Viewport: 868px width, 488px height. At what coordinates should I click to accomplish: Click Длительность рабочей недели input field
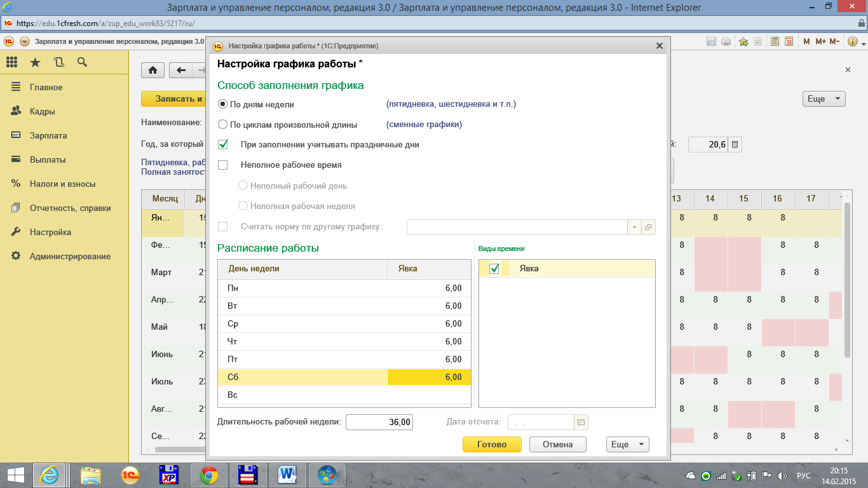point(379,421)
